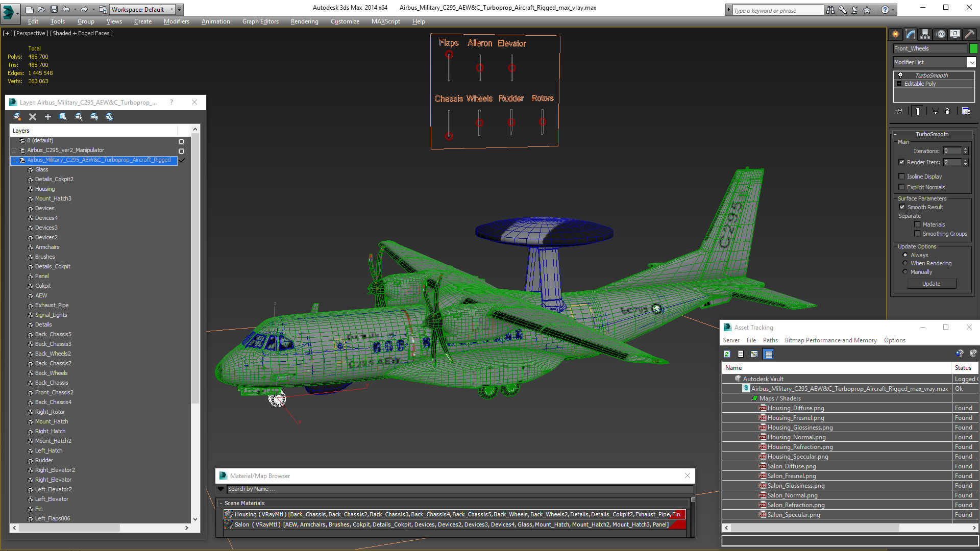Collapse Scene Materials group in Material Browser
The image size is (980, 551).
221,503
